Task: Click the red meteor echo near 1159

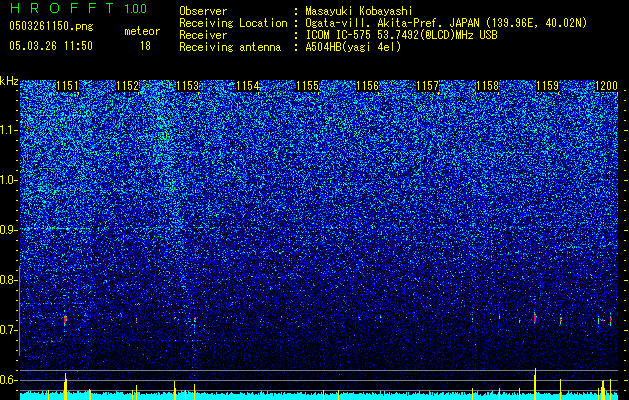Action: tap(535, 319)
